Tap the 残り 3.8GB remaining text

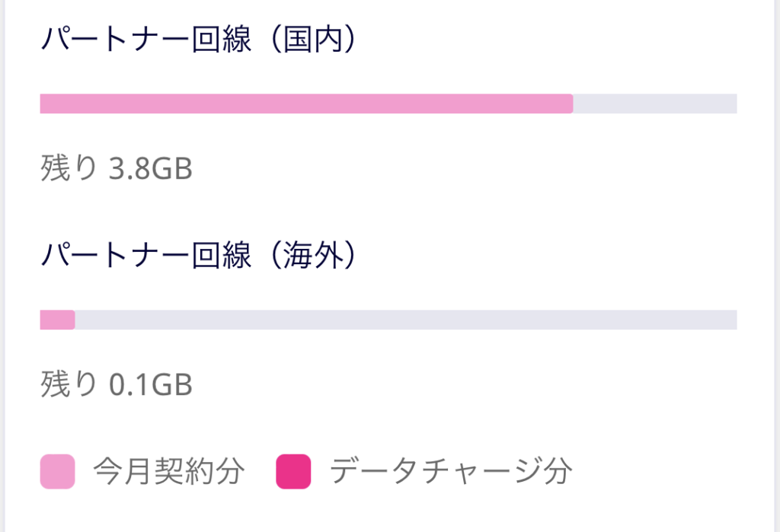pos(117,168)
